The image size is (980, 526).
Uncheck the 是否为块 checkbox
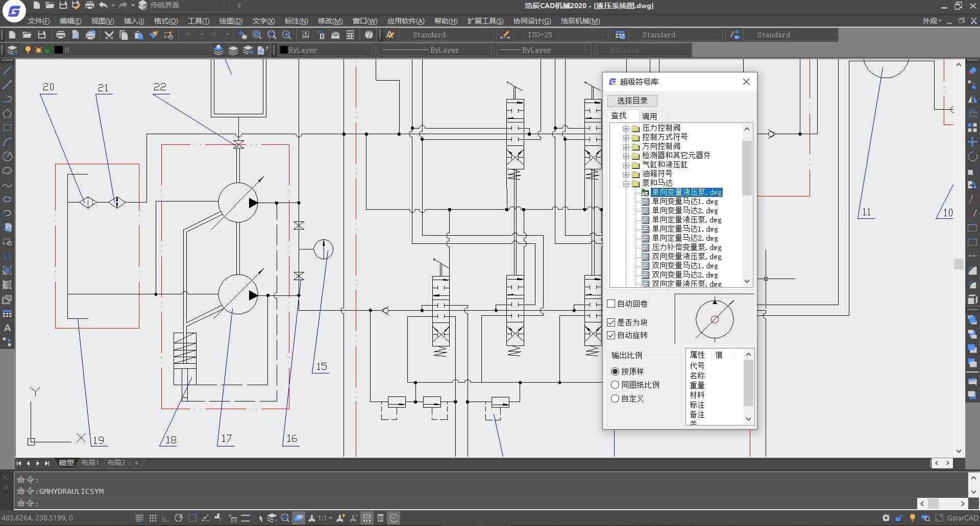coord(611,322)
